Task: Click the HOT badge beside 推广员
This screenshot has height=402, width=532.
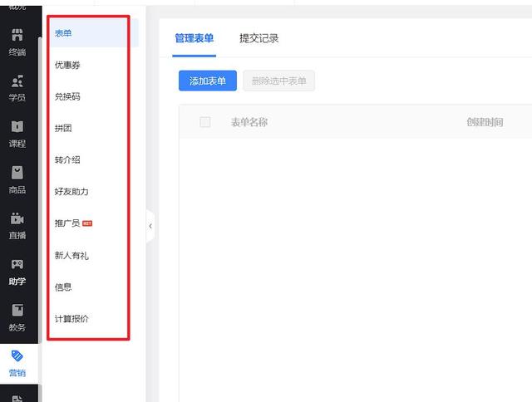Action: 87,223
